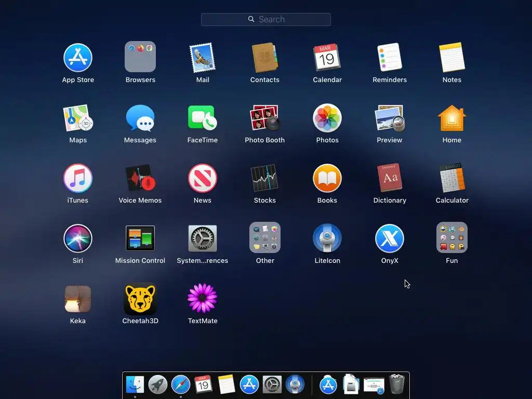The image size is (532, 399).
Task: Click the Launchpad rocket in the Dock
Action: coord(158,385)
